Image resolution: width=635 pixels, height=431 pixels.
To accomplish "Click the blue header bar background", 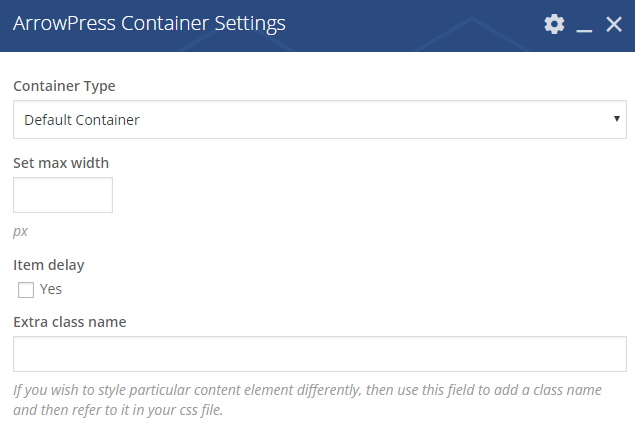I will 405,25.
